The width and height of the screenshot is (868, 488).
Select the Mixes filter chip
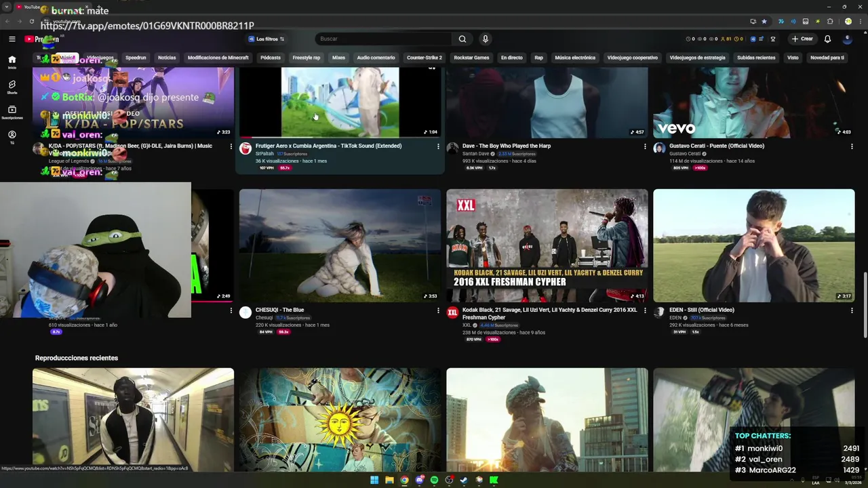pos(338,58)
